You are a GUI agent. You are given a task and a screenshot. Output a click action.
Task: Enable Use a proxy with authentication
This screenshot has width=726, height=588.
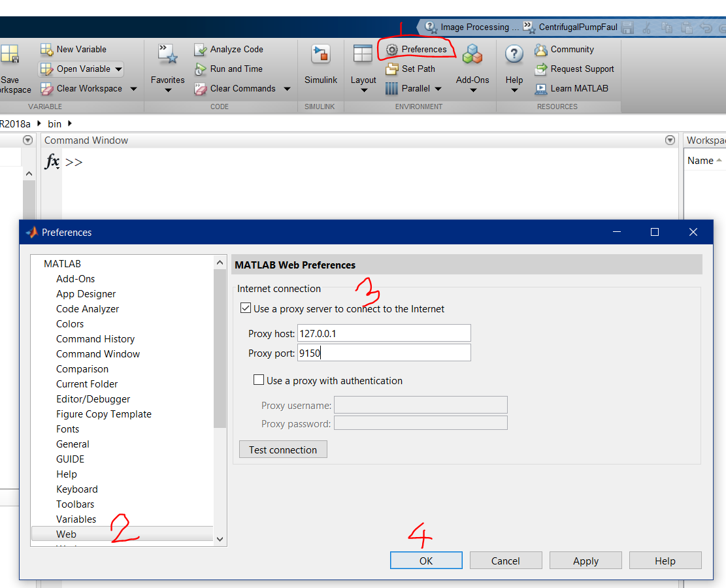259,380
